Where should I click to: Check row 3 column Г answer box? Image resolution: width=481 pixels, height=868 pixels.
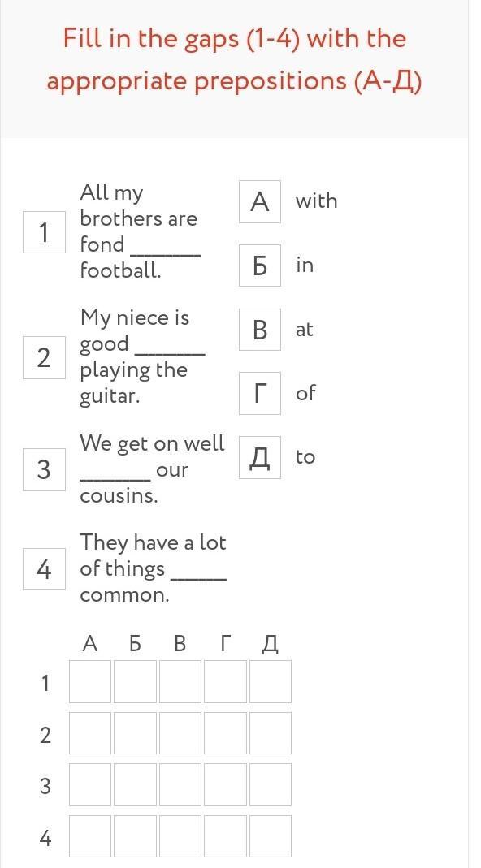225,784
